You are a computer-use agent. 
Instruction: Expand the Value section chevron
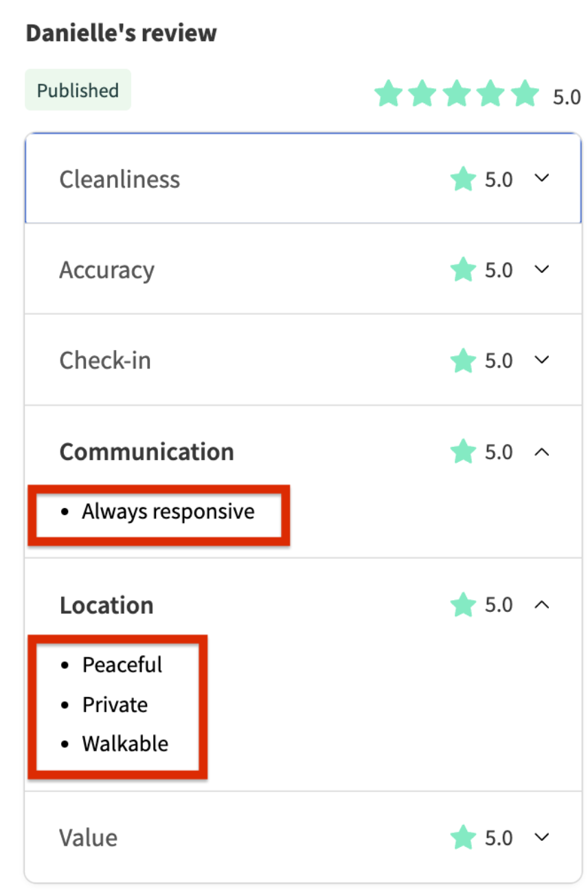[542, 837]
